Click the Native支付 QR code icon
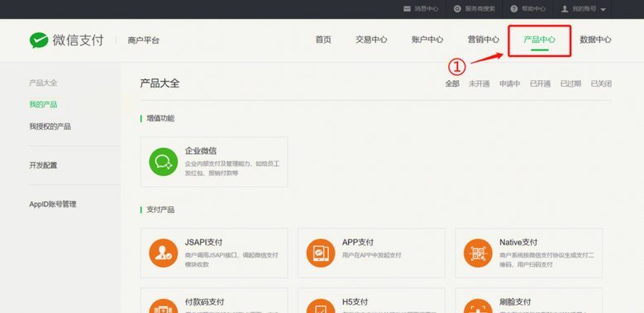The height and width of the screenshot is (313, 644). point(478,253)
